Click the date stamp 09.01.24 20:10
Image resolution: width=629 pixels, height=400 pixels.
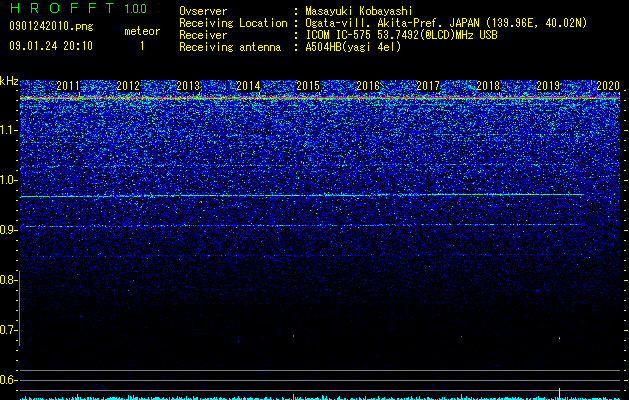coord(51,46)
